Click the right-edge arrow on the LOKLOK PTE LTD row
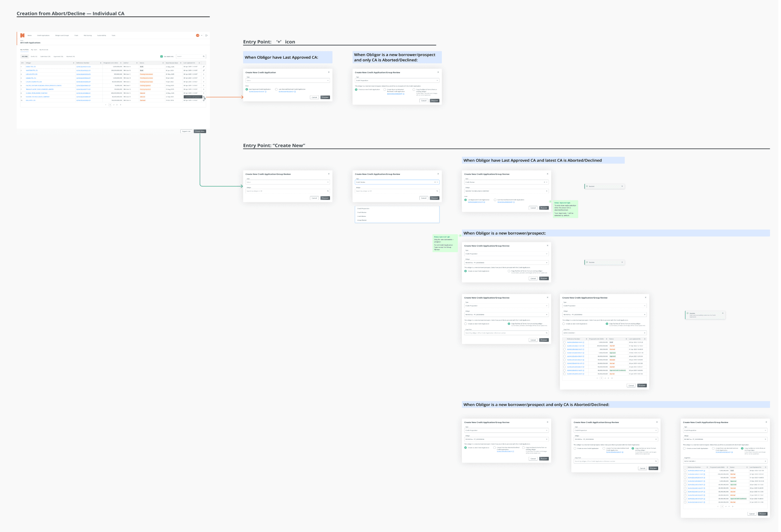 click(204, 74)
